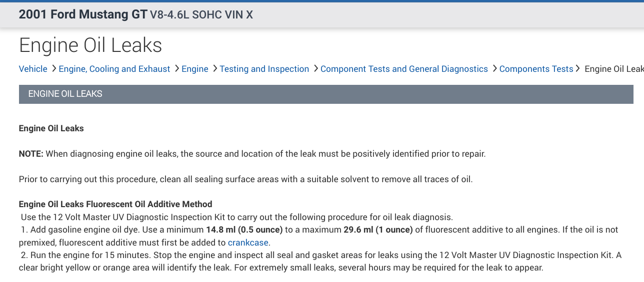Open the Vehicle breadcrumb link
The width and height of the screenshot is (644, 282).
(x=33, y=69)
